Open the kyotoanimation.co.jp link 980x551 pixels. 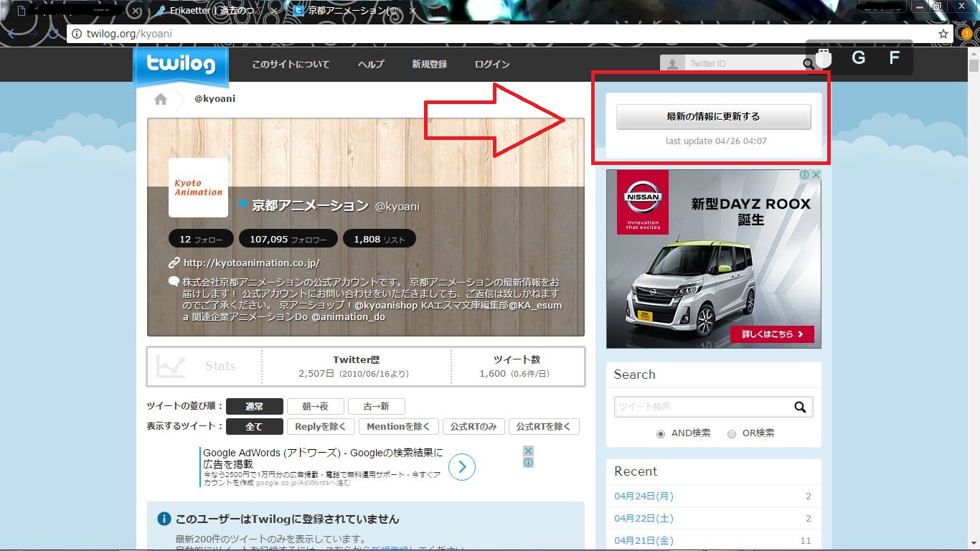[x=251, y=263]
